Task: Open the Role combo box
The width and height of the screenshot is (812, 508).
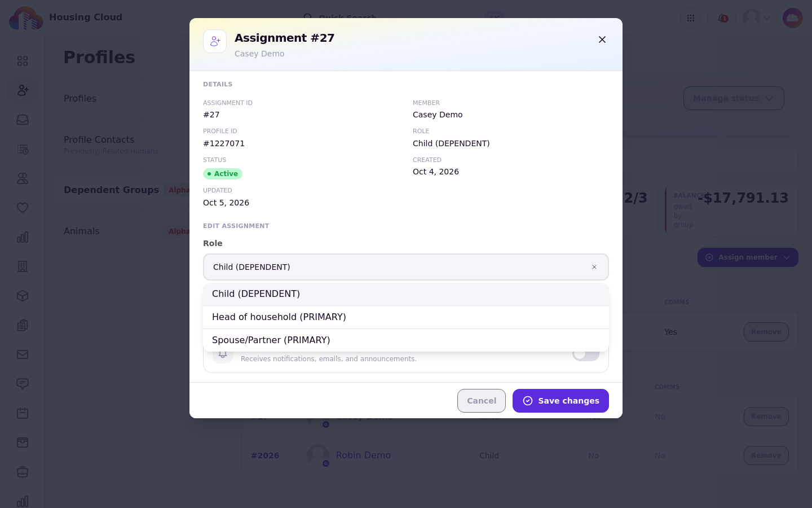Action: pos(406,267)
